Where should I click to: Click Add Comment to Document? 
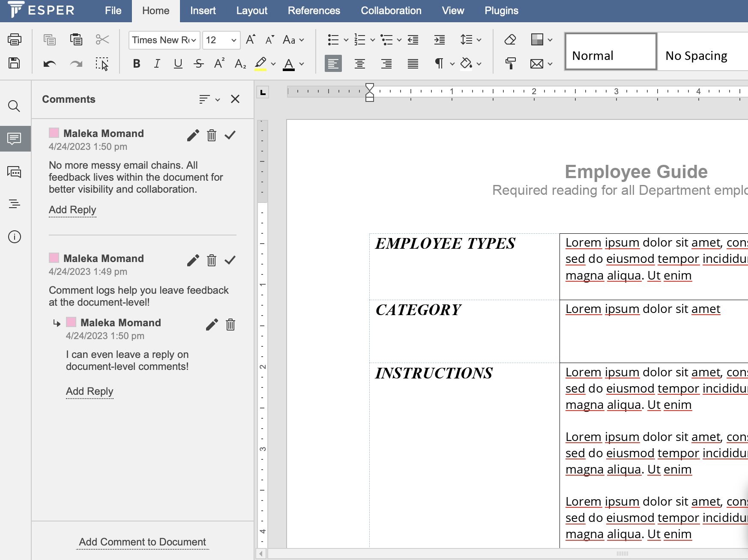[142, 542]
